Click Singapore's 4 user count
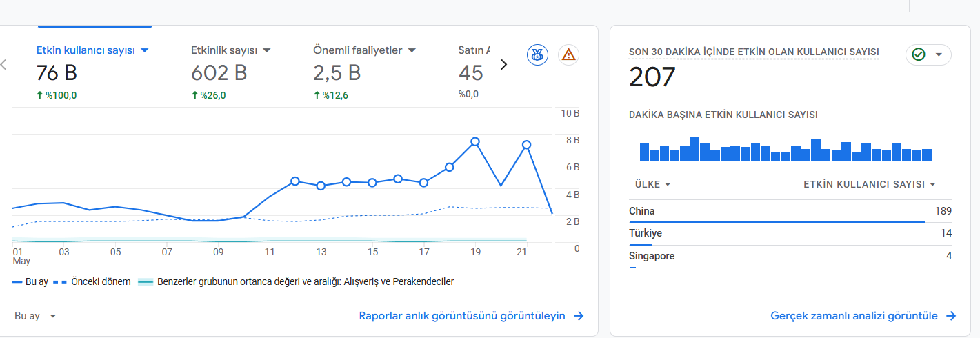Image resolution: width=980 pixels, height=338 pixels. click(x=949, y=256)
